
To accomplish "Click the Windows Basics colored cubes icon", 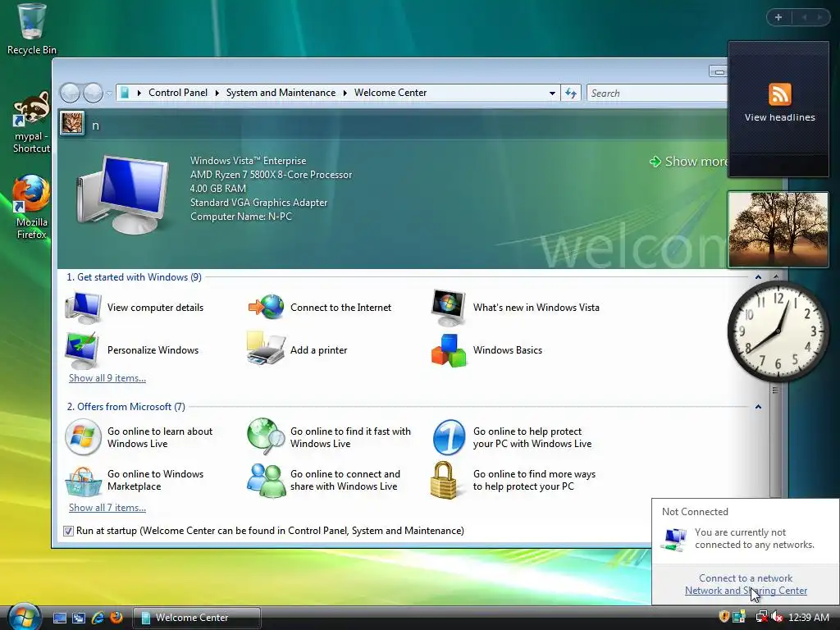I will click(x=449, y=351).
